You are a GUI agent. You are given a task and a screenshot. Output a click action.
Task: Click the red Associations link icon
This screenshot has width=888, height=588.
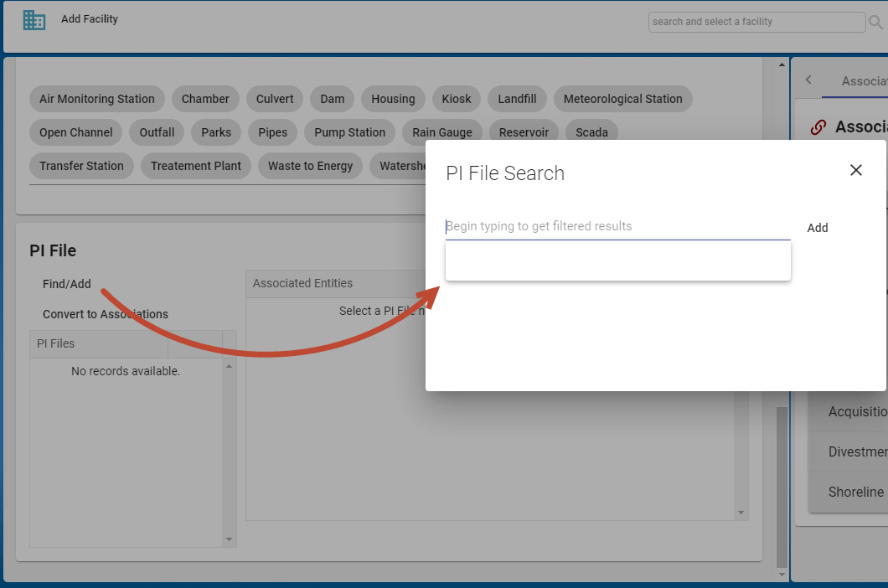(x=818, y=127)
